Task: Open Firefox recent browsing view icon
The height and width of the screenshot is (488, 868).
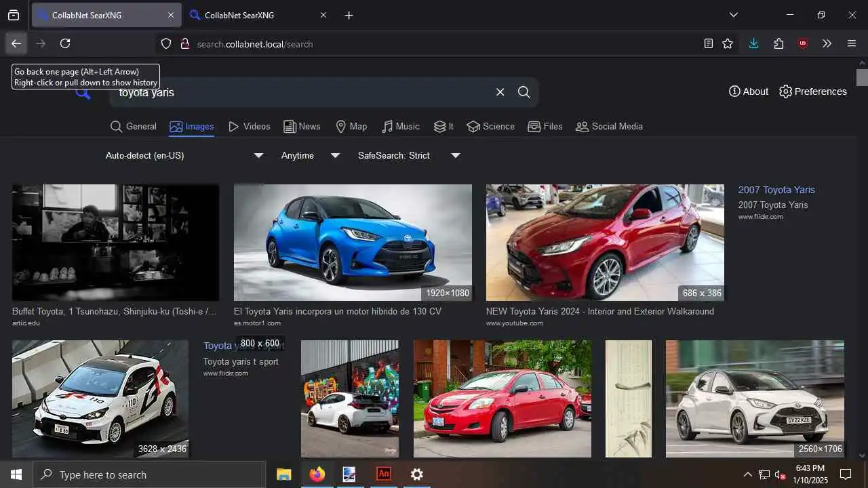Action: [14, 15]
